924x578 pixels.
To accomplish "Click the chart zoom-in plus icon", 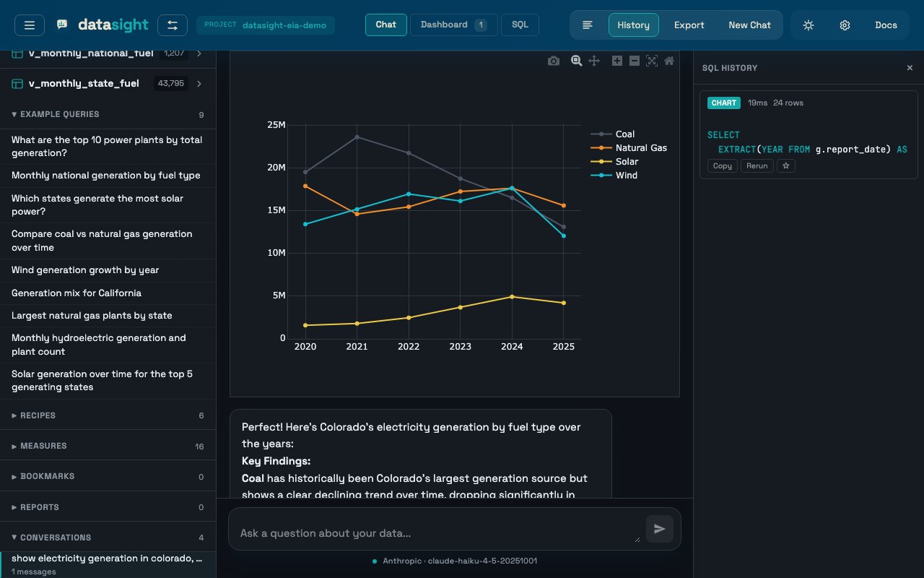I will pos(617,61).
